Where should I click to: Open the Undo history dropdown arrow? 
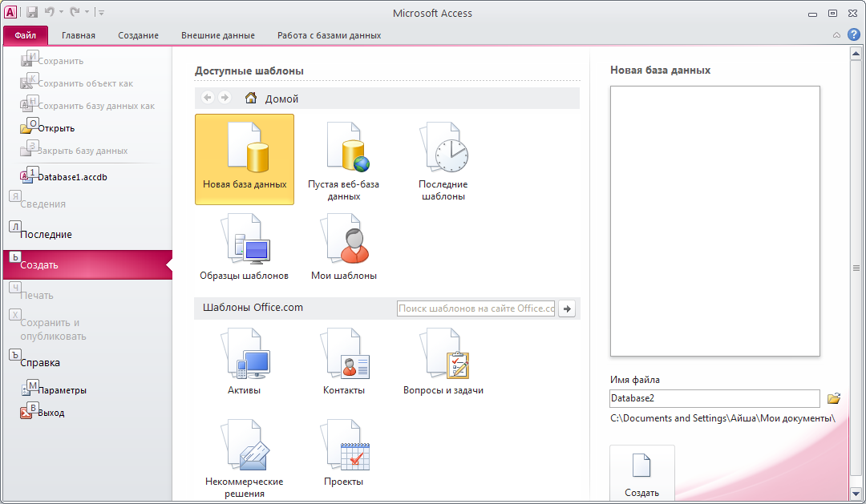click(x=61, y=12)
